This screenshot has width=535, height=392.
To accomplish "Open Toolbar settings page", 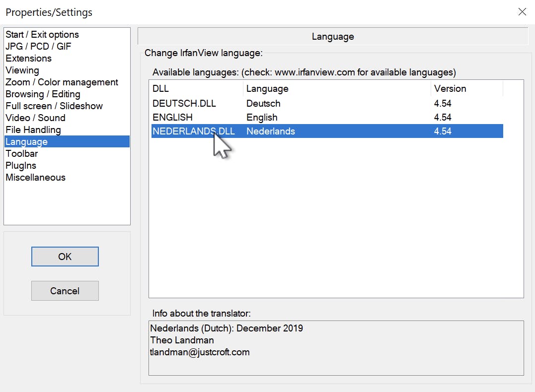I will pos(22,154).
